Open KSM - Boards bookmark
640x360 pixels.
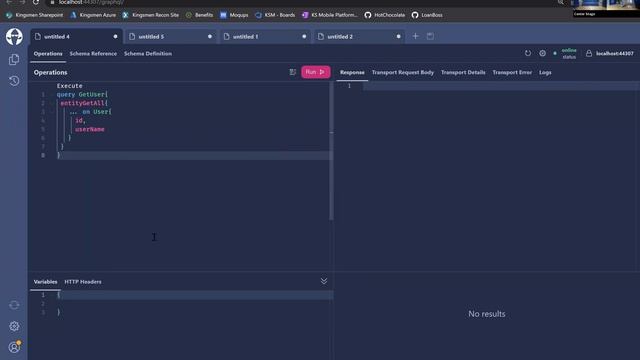275,15
